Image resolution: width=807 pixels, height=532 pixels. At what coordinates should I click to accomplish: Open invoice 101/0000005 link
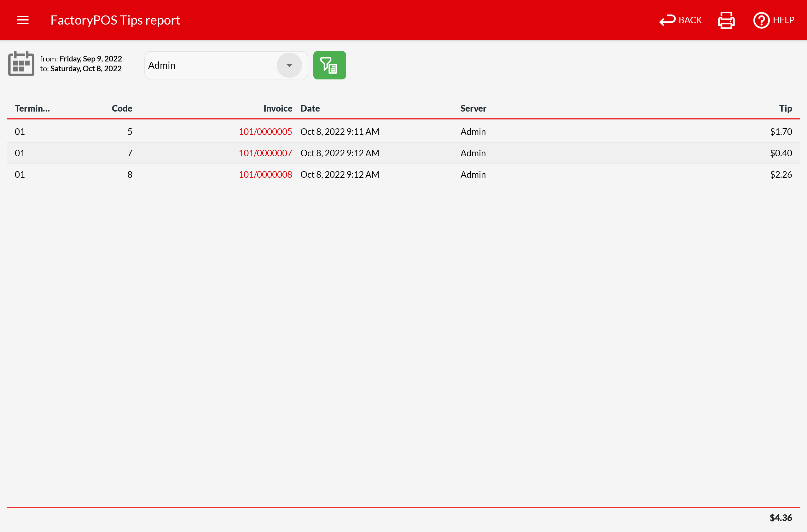point(265,132)
